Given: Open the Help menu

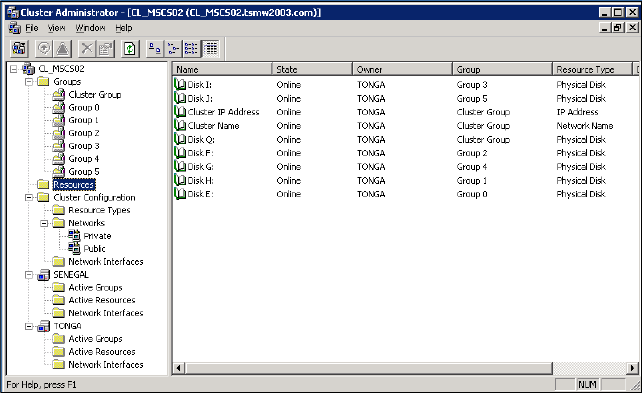Looking at the screenshot, I should click(124, 28).
